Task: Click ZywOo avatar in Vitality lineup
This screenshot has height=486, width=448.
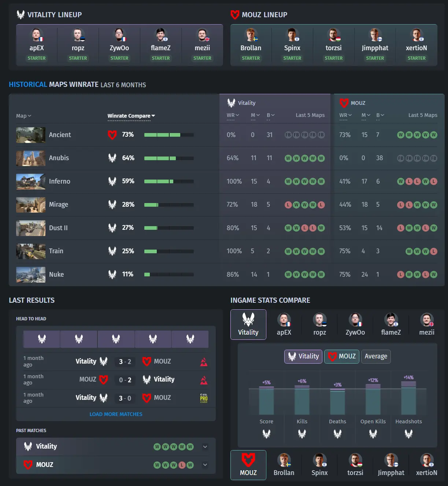Action: (119, 35)
